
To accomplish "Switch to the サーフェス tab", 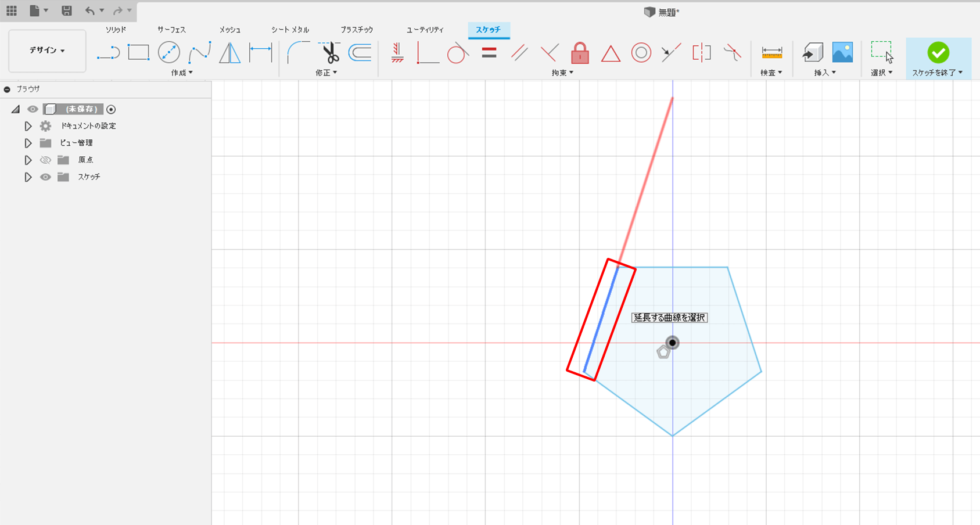I will tap(171, 30).
